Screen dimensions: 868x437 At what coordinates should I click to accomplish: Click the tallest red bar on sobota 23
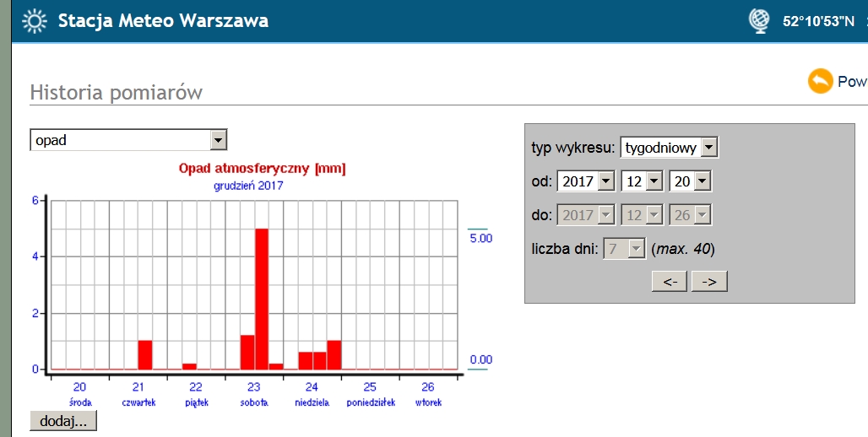[x=262, y=299]
